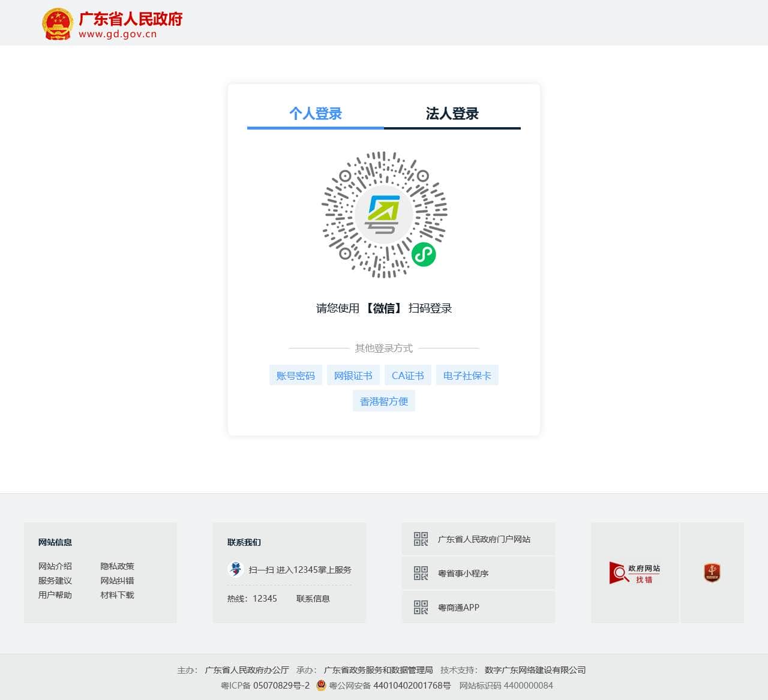Open the 服务建议 link

click(55, 581)
